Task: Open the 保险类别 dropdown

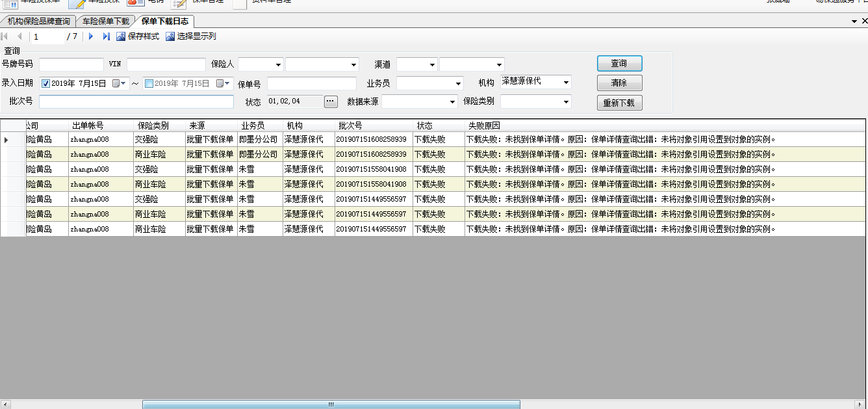Action: [x=566, y=102]
